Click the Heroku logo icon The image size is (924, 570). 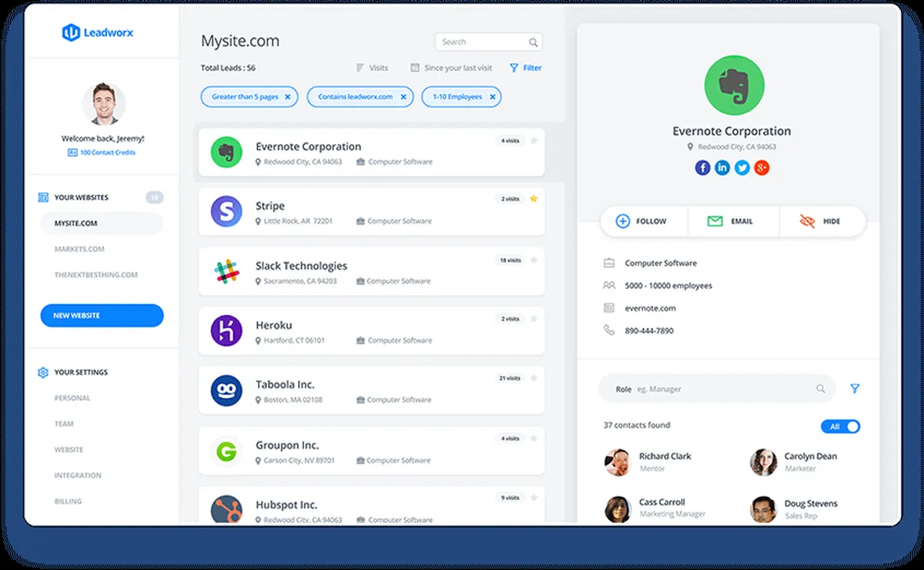pyautogui.click(x=226, y=330)
